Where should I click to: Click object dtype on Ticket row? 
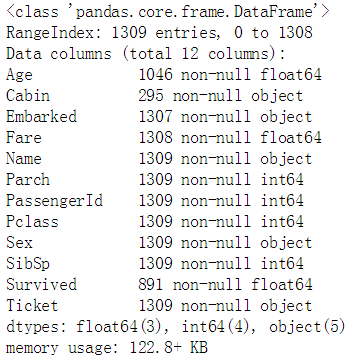[x=286, y=306]
